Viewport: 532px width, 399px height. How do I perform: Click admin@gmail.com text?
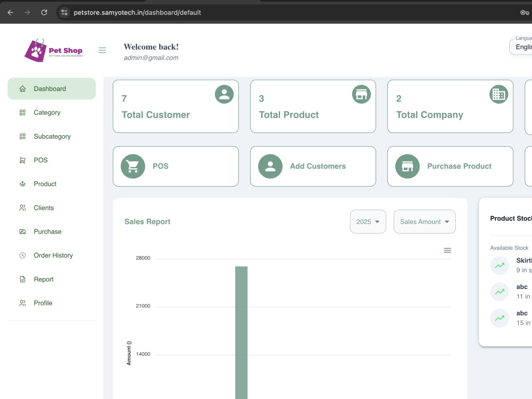[x=151, y=57]
